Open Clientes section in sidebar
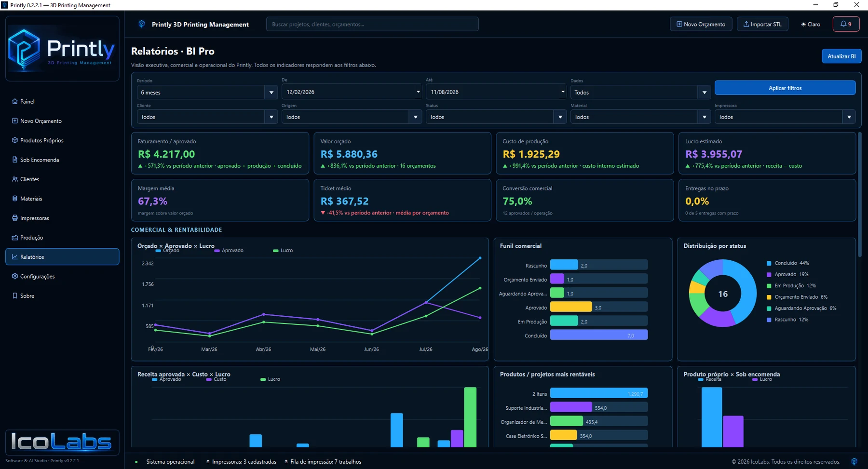 pos(62,179)
